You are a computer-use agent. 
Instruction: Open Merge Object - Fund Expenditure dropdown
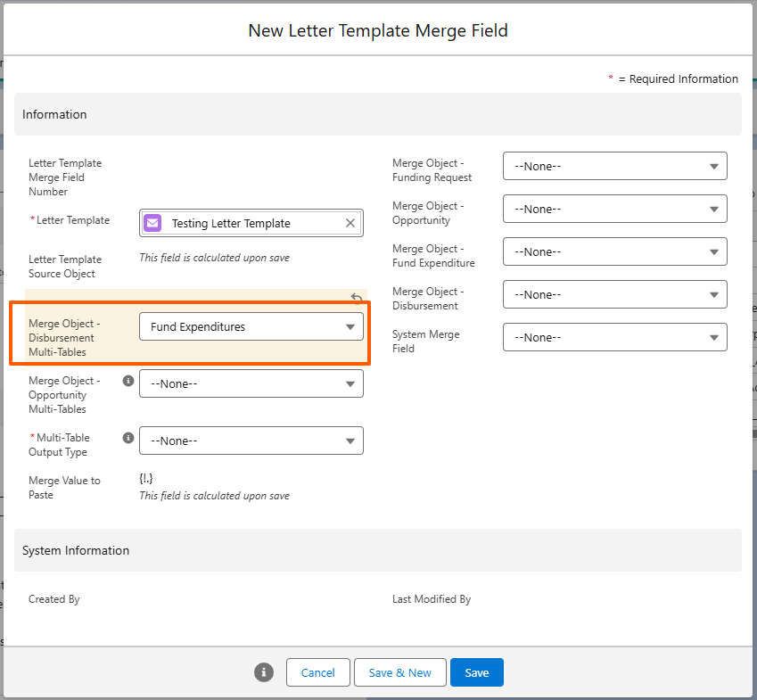[614, 251]
